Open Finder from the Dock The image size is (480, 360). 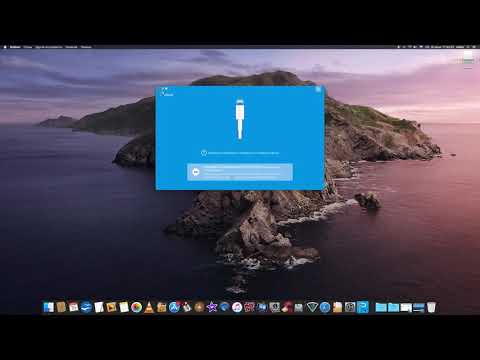[x=49, y=307]
